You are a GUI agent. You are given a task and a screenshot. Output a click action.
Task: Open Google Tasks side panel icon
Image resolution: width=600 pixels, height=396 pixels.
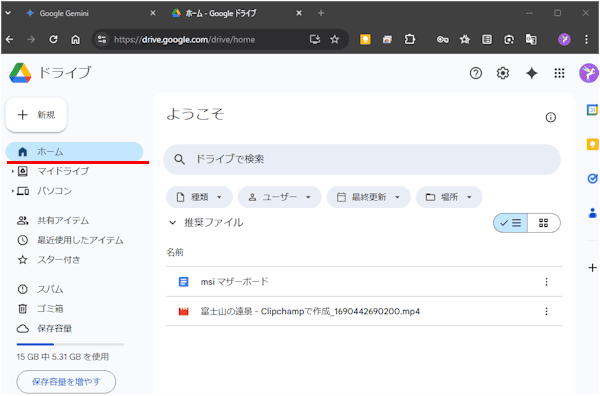[592, 178]
